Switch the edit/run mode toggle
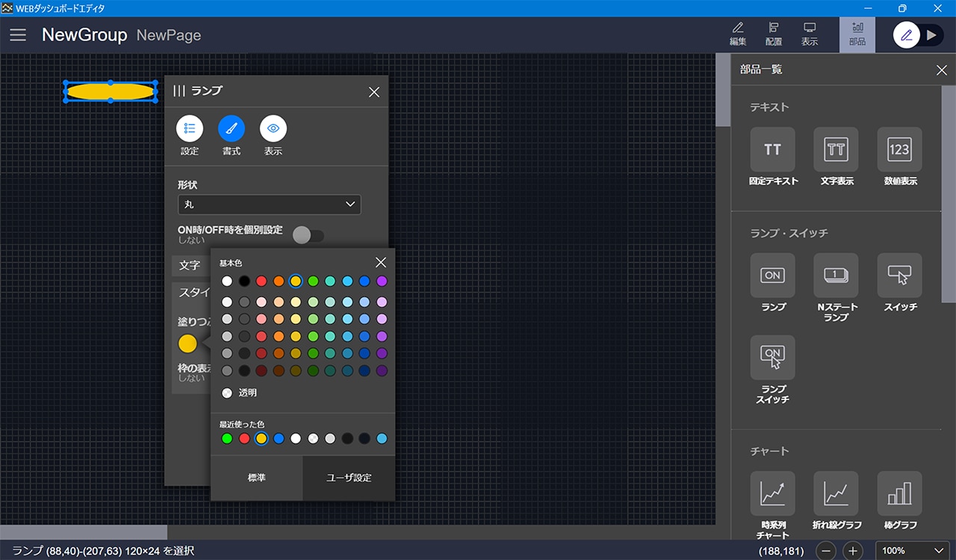Image resolution: width=956 pixels, height=560 pixels. click(x=918, y=35)
